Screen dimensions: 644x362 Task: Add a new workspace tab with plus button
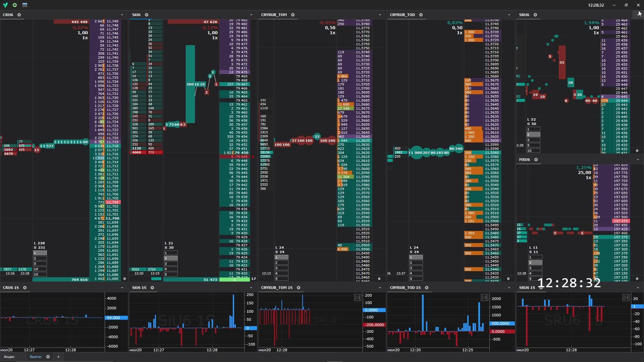pyautogui.click(x=58, y=357)
